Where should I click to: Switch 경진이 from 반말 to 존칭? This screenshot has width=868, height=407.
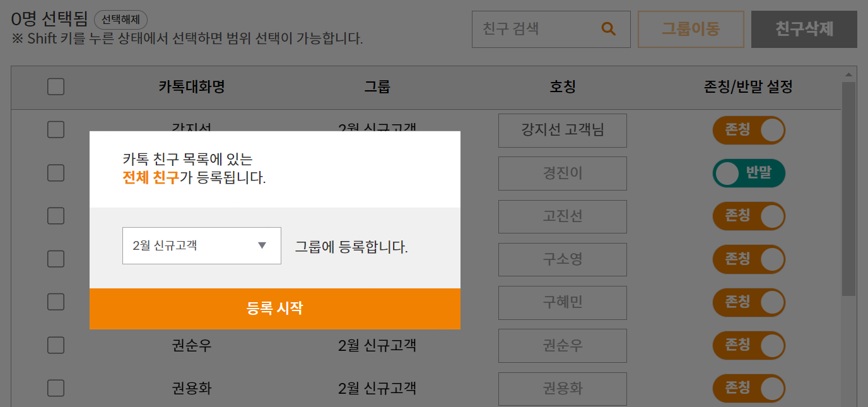(x=749, y=174)
